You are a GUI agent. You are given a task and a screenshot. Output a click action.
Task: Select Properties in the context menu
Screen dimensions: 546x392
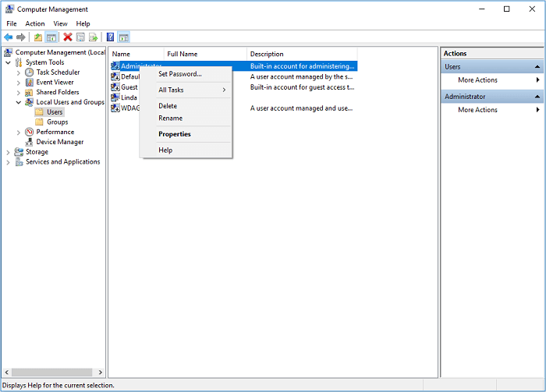tap(175, 134)
